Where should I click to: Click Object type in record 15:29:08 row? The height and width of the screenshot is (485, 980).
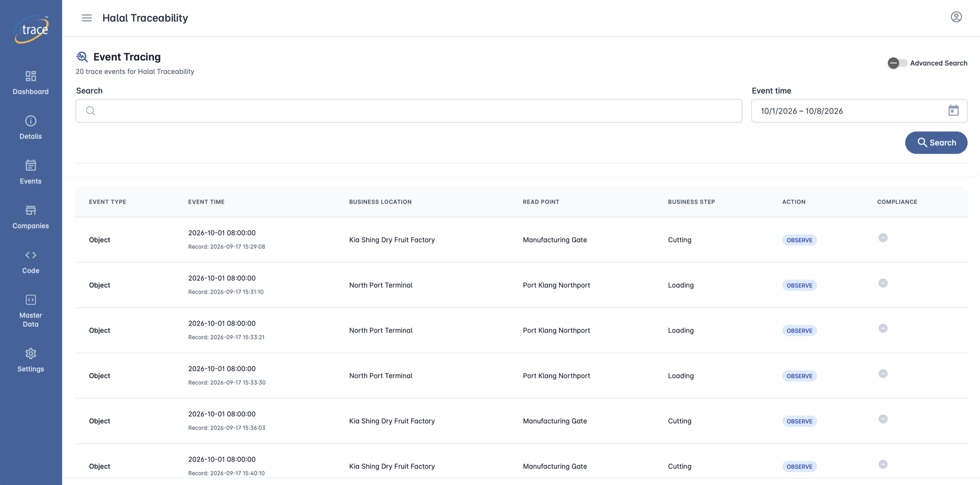pyautogui.click(x=100, y=240)
